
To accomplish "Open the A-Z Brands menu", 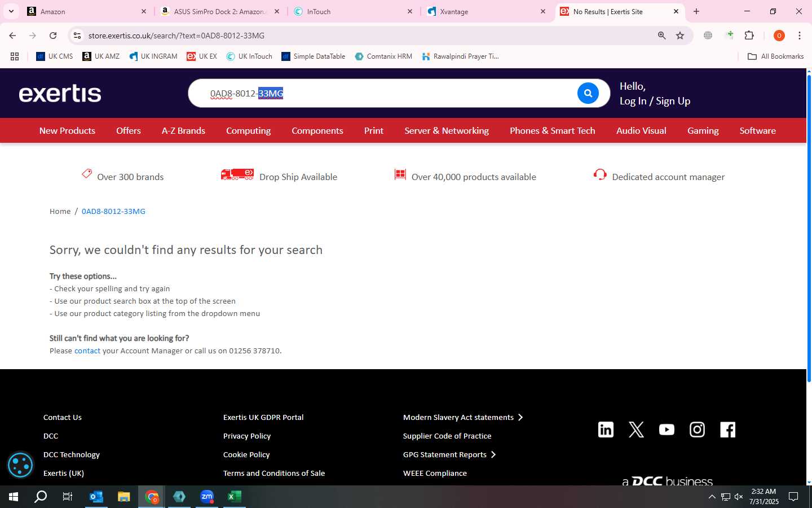I will pyautogui.click(x=183, y=130).
